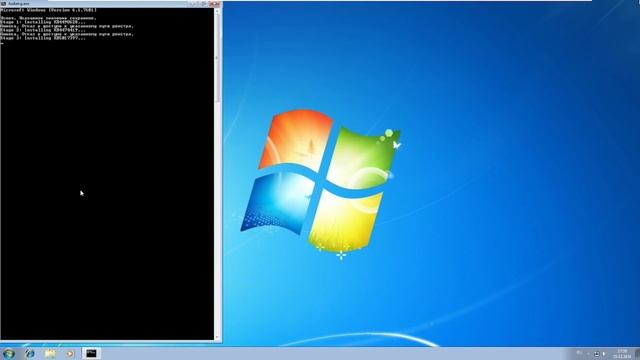Click the console scrollbar down arrow

tap(217, 337)
